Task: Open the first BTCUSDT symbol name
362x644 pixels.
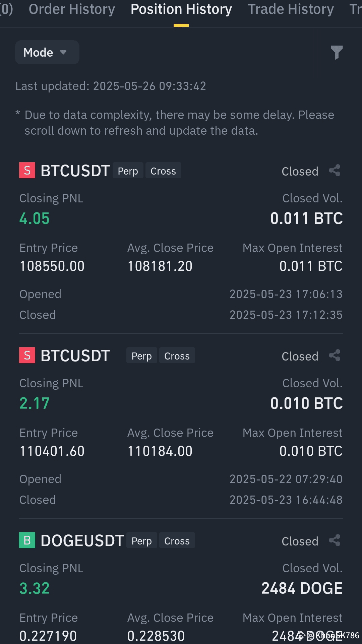Action: coord(75,171)
